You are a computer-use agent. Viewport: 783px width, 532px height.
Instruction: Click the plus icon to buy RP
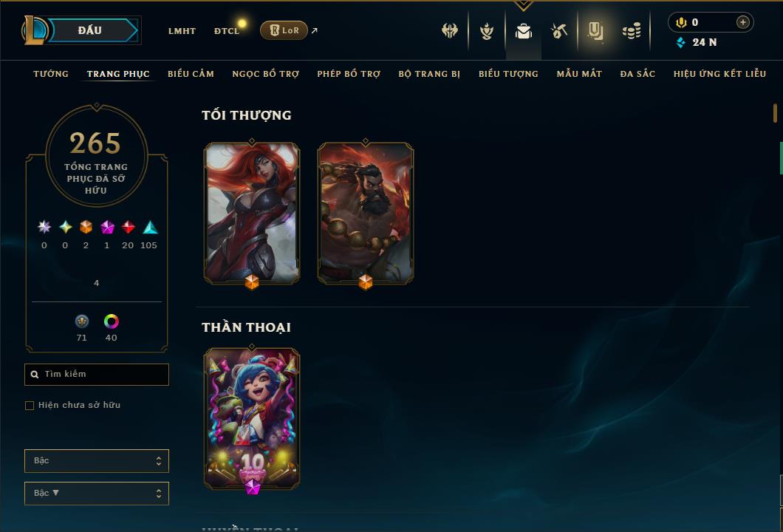click(743, 22)
